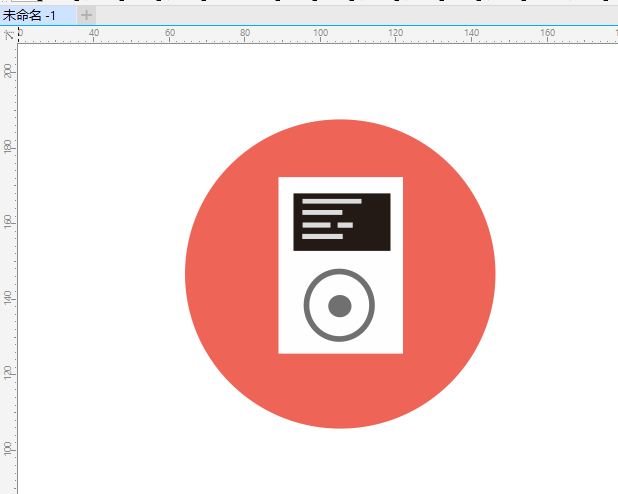Select the left gray segment in third row
Screen dimensions: 618x494
click(316, 225)
